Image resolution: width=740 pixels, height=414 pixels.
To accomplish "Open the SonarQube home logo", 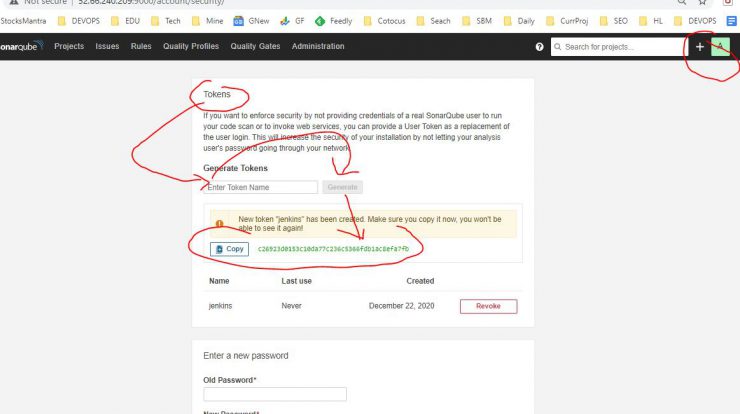I will [x=22, y=46].
